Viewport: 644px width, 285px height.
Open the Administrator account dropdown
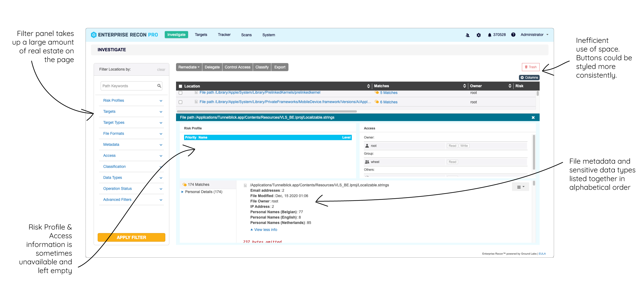(534, 35)
